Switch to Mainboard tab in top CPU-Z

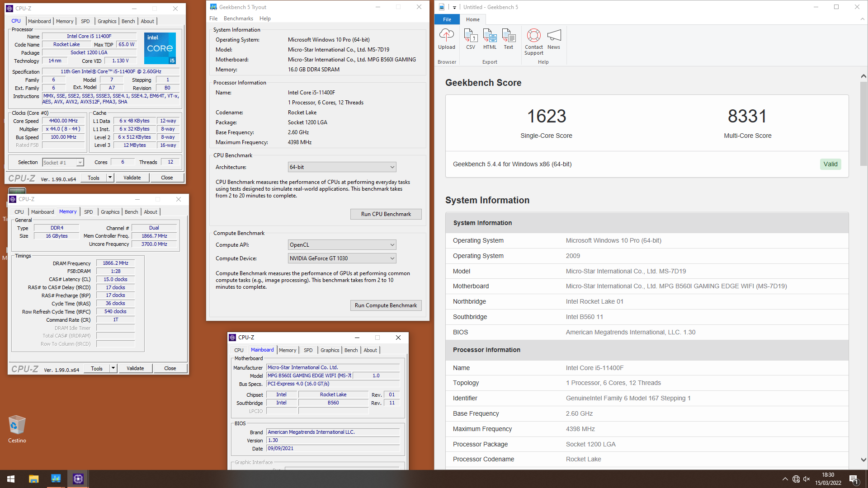39,21
